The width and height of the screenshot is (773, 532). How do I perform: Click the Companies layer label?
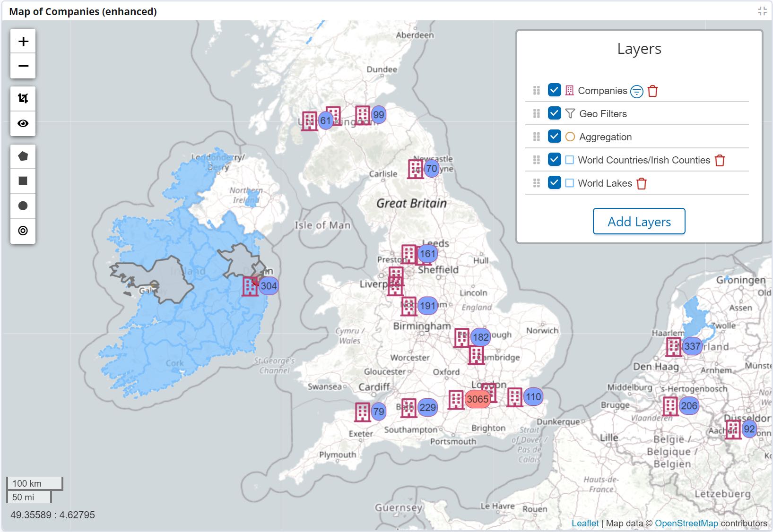[602, 91]
